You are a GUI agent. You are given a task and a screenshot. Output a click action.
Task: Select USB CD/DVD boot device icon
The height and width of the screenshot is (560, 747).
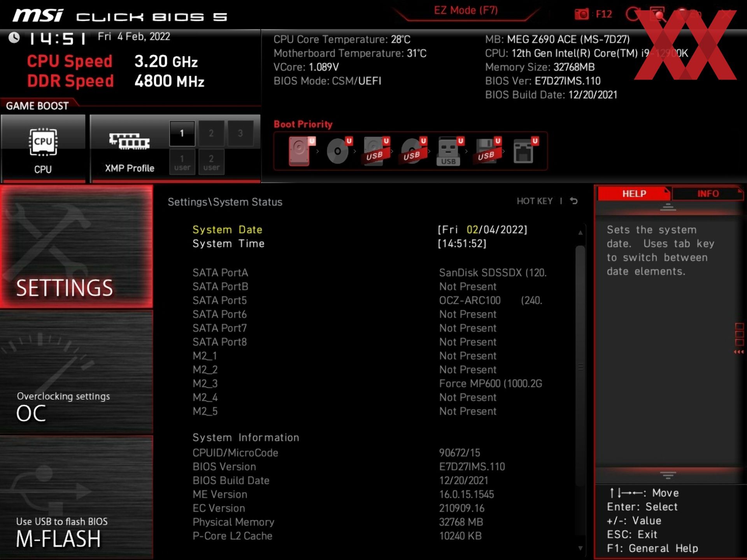(413, 151)
